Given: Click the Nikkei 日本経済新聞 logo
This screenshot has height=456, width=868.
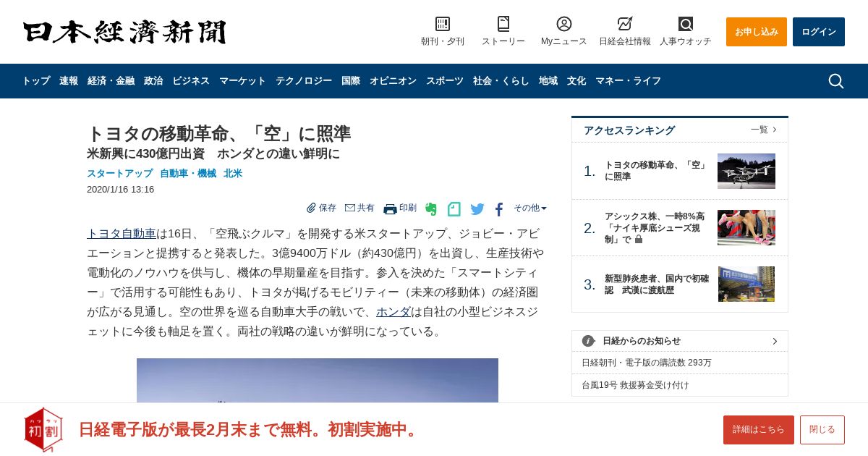Looking at the screenshot, I should coord(124,32).
